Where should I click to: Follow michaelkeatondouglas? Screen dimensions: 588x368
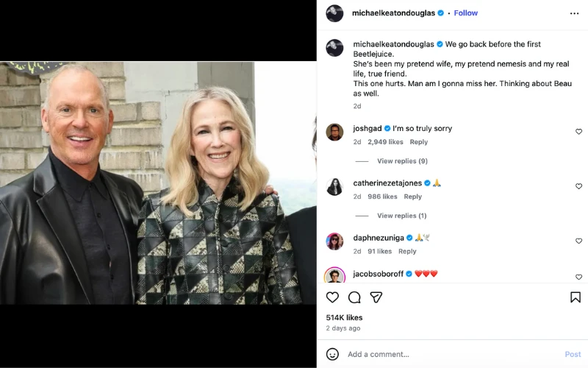(x=466, y=13)
